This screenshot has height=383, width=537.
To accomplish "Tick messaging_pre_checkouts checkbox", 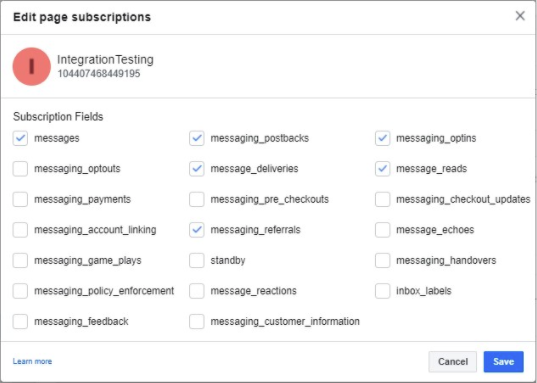I will 197,199.
